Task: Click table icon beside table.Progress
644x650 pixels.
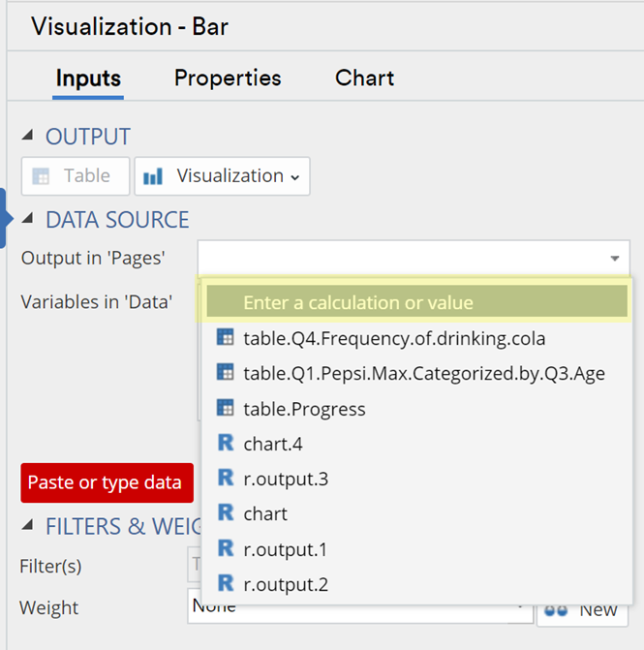Action: pos(225,408)
